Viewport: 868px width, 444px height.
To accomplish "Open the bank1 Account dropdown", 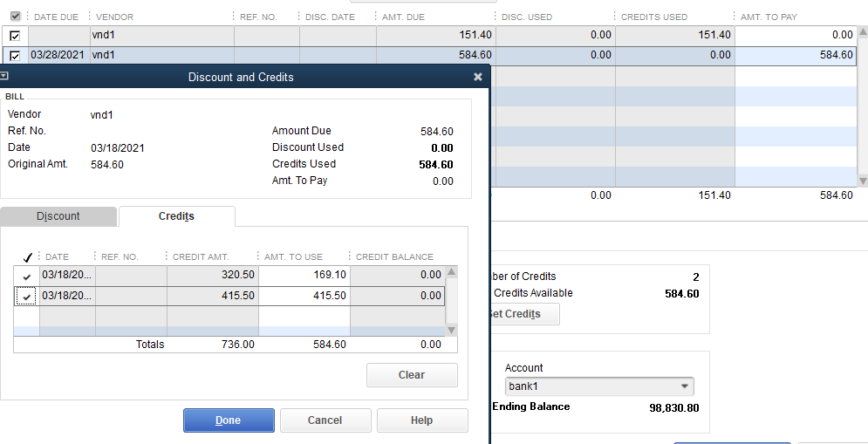I will click(x=685, y=386).
